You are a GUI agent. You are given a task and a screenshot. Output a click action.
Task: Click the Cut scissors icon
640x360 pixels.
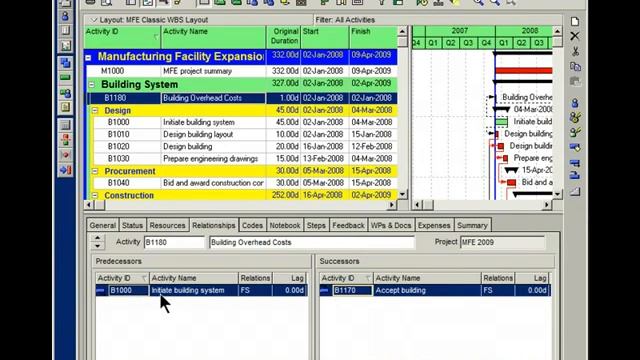tap(575, 51)
